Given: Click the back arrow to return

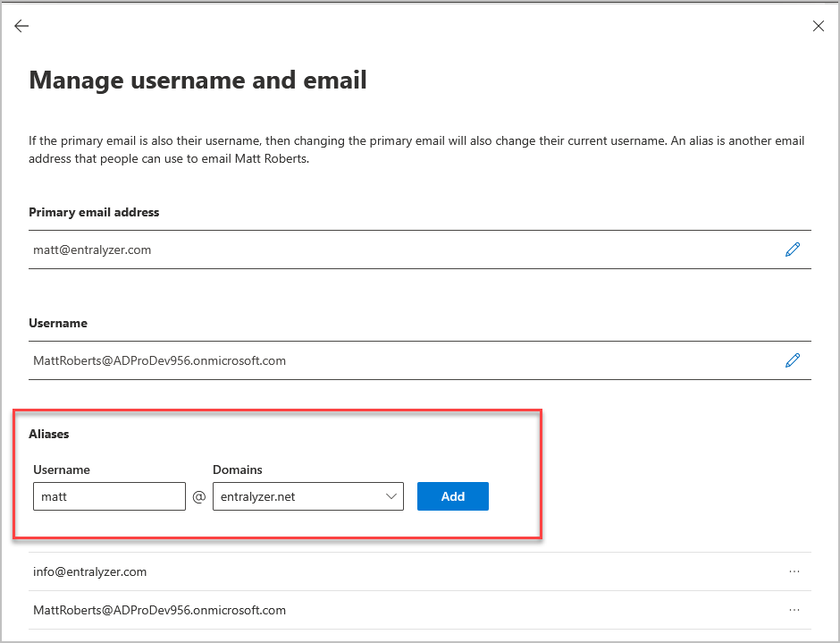Looking at the screenshot, I should [x=21, y=26].
